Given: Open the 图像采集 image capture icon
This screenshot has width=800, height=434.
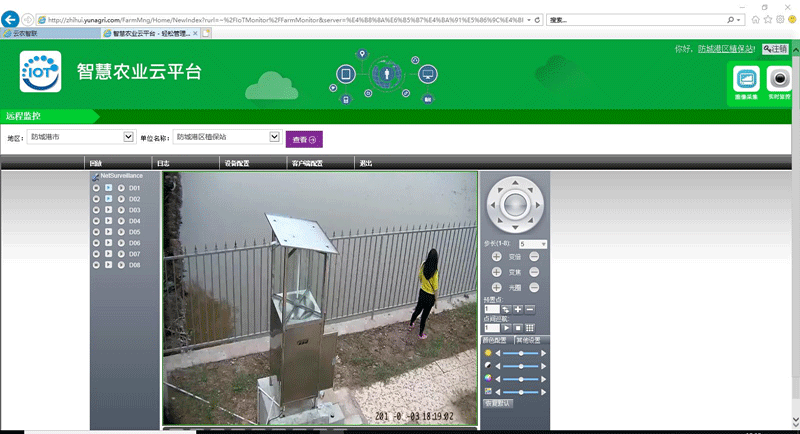Looking at the screenshot, I should 745,81.
